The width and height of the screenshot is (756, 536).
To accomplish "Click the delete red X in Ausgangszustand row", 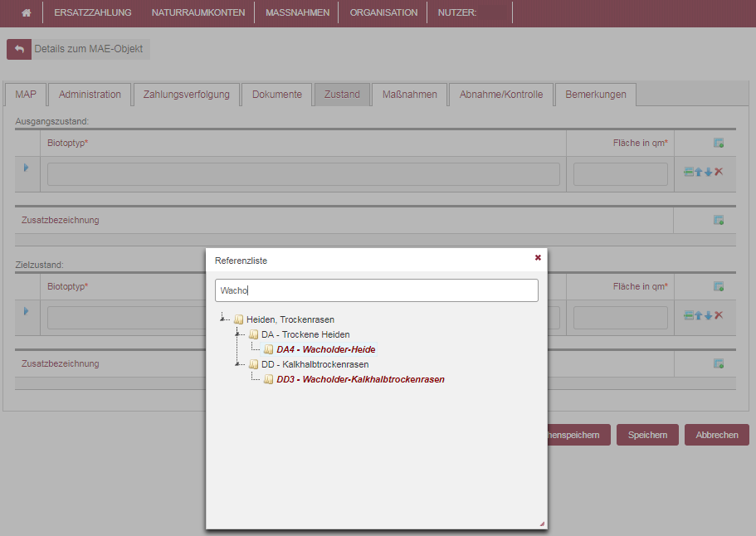I will pyautogui.click(x=719, y=172).
